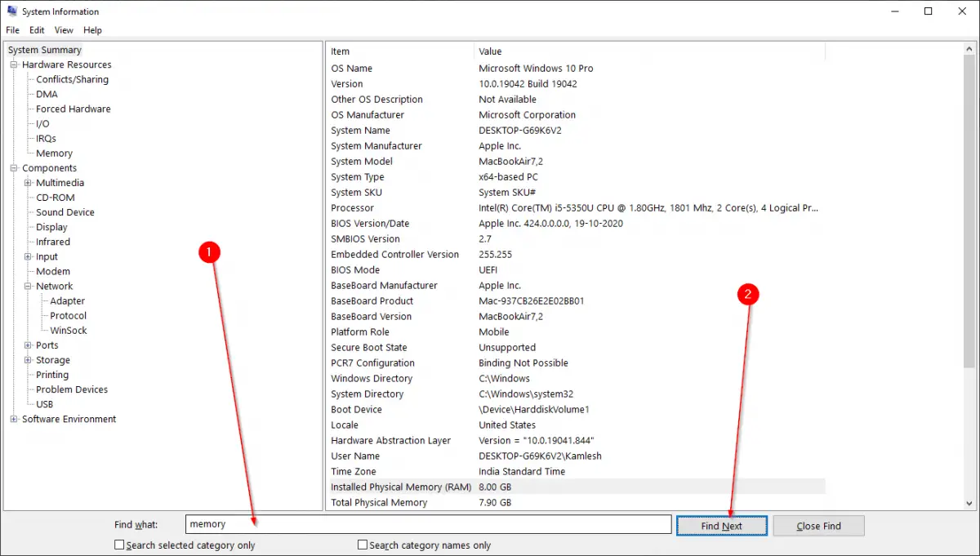The image size is (980, 556).
Task: Select the Conflicts/Sharing node
Action: point(72,79)
